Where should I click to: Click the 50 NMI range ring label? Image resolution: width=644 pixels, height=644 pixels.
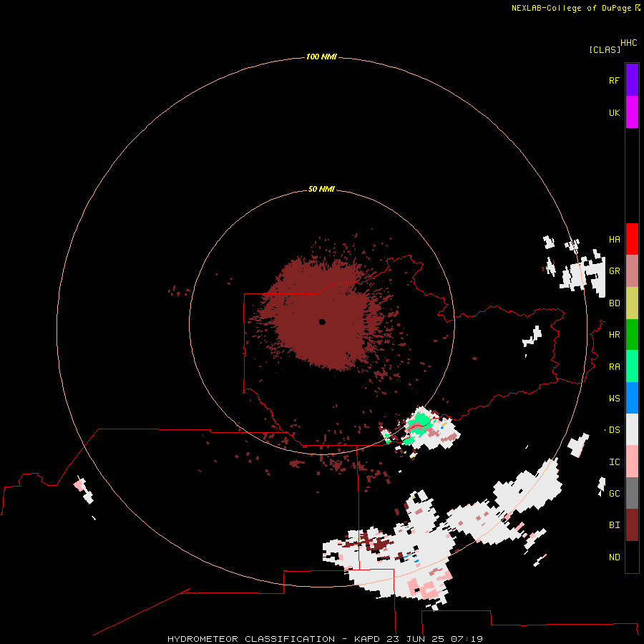(x=321, y=189)
